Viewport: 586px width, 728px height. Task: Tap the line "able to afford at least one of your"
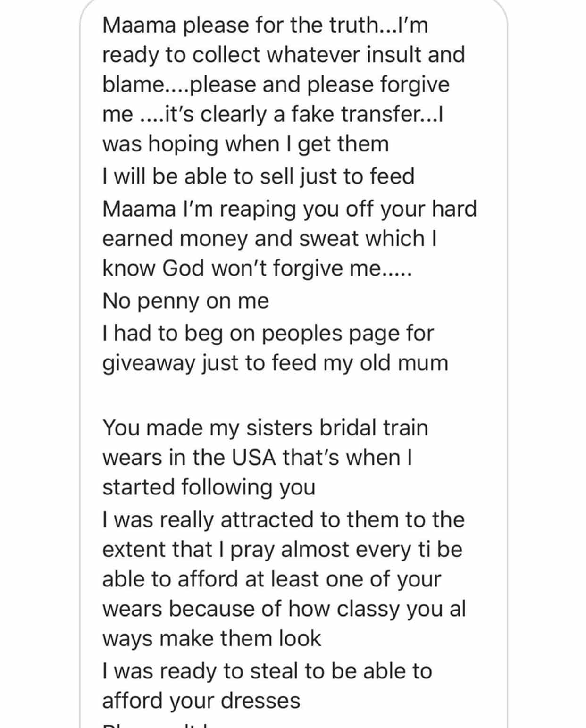click(271, 579)
